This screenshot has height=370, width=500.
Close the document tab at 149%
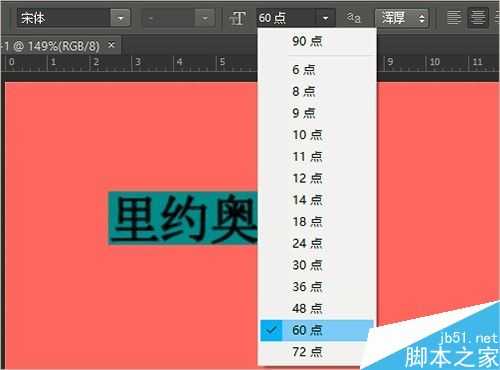coord(112,44)
